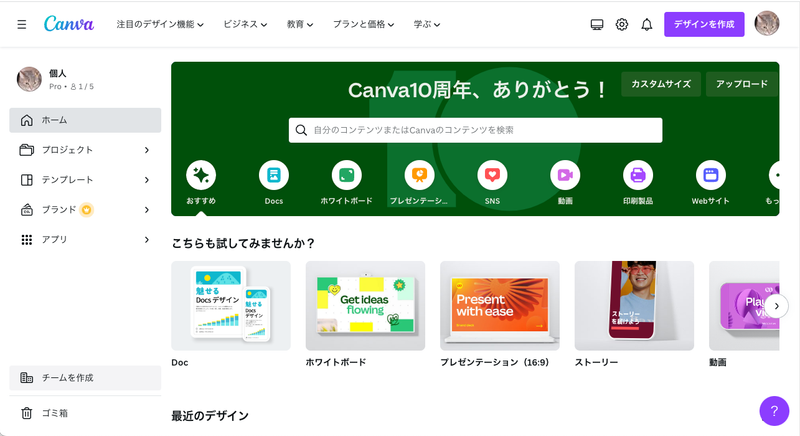Select the SNS heart icon
800x436 pixels.
tap(492, 175)
